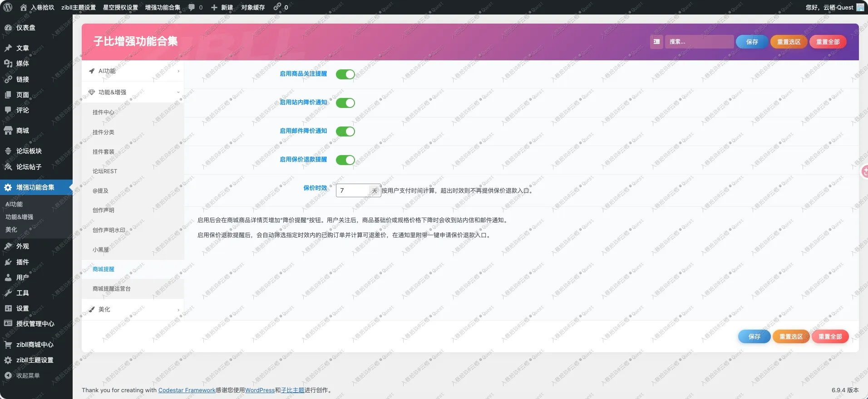868x399 pixels.
Task: Click the bottom 重置全部 button
Action: 830,337
